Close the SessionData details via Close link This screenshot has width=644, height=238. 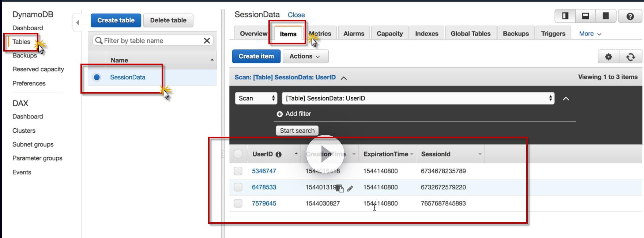coord(296,15)
